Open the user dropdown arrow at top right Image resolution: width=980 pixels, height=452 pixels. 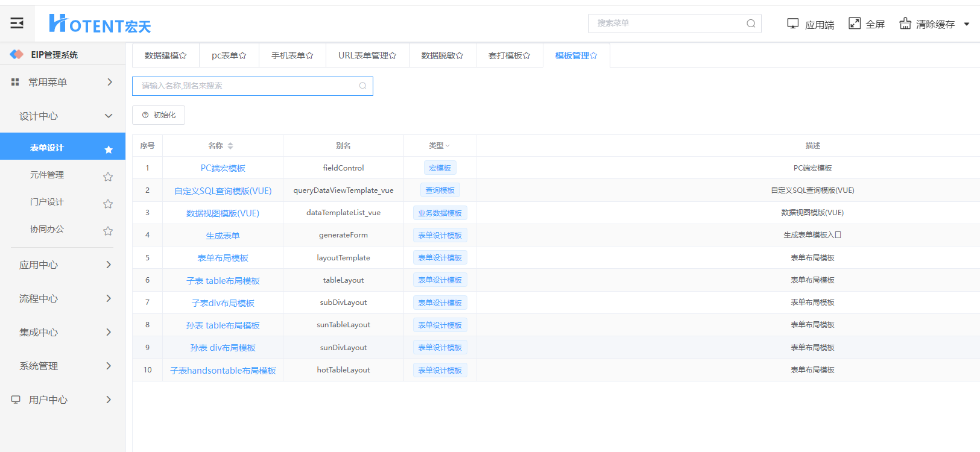tap(967, 24)
